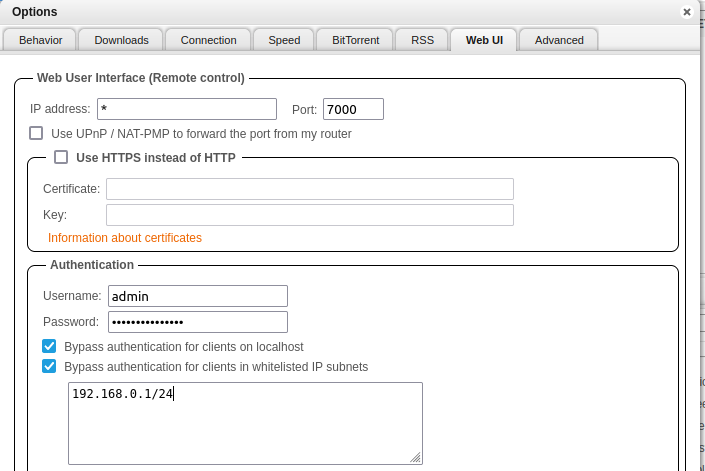The height and width of the screenshot is (471, 705).
Task: Click the Certificate text field
Action: 309,189
